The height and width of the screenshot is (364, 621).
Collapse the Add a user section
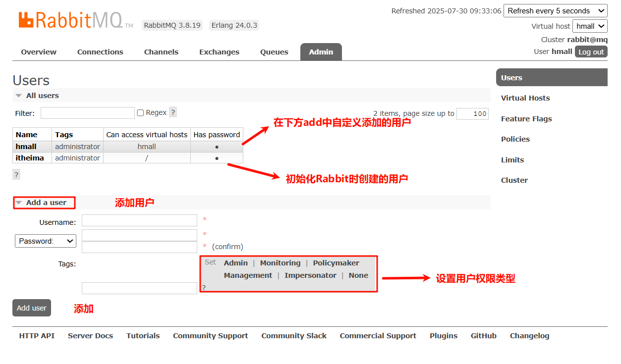(41, 203)
